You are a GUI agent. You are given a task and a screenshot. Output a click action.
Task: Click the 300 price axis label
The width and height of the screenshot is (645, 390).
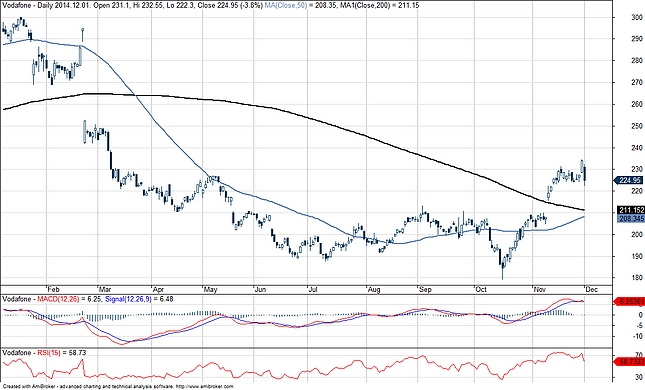pyautogui.click(x=638, y=17)
